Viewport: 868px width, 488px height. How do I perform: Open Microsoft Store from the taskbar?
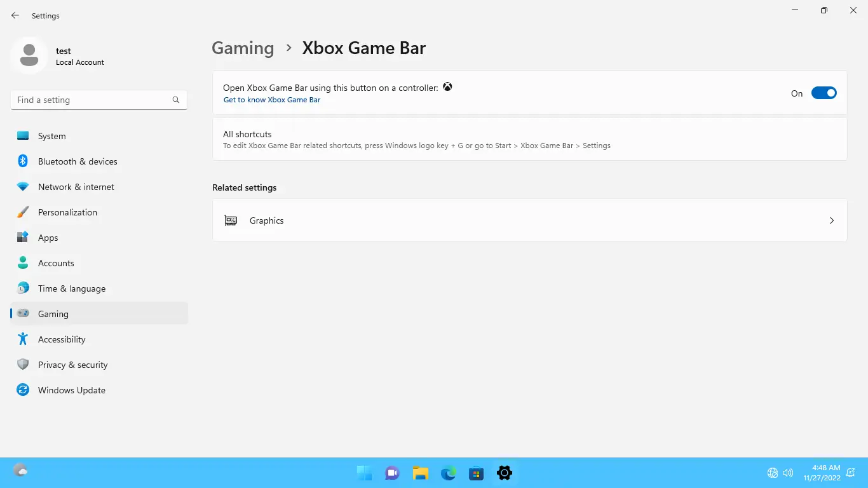click(477, 473)
